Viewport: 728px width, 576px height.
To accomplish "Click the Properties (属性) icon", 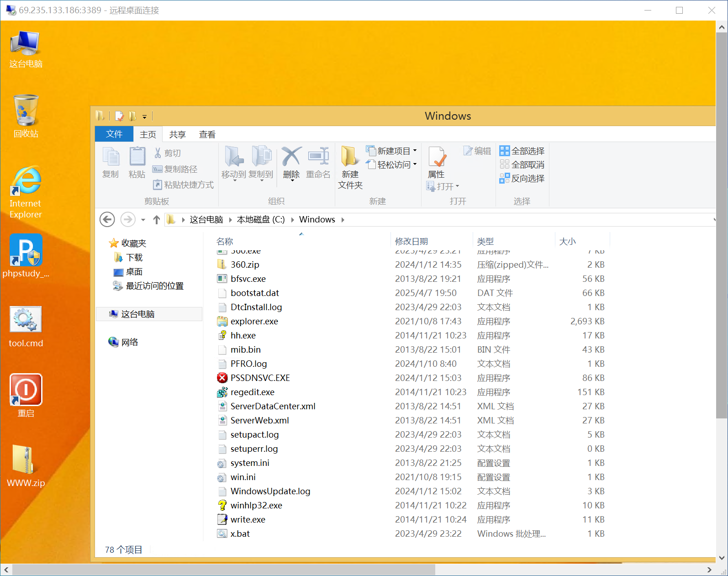I will pos(437,162).
